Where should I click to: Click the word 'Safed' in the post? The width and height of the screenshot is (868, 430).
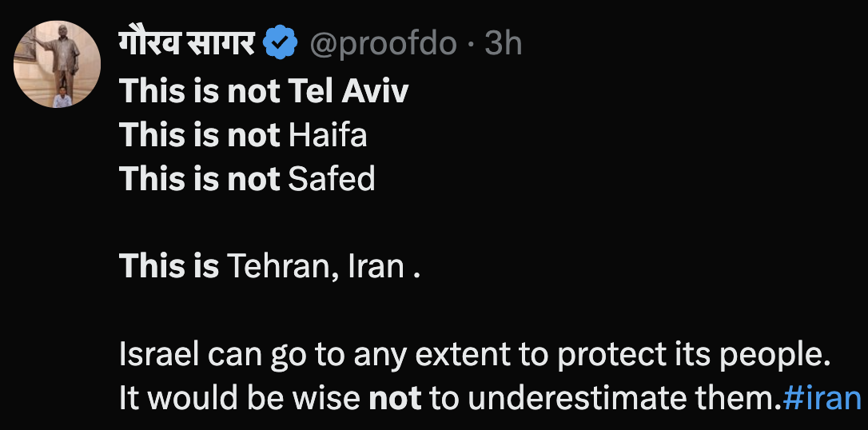point(331,179)
